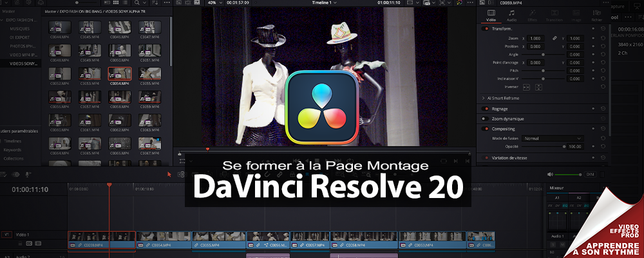Adjust the monitor volume slider
Image resolution: width=644 pixels, height=258 pixels.
coord(569,174)
